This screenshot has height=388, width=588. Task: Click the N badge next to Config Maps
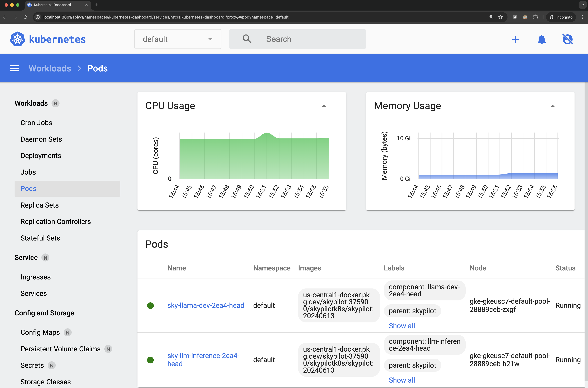pos(68,333)
